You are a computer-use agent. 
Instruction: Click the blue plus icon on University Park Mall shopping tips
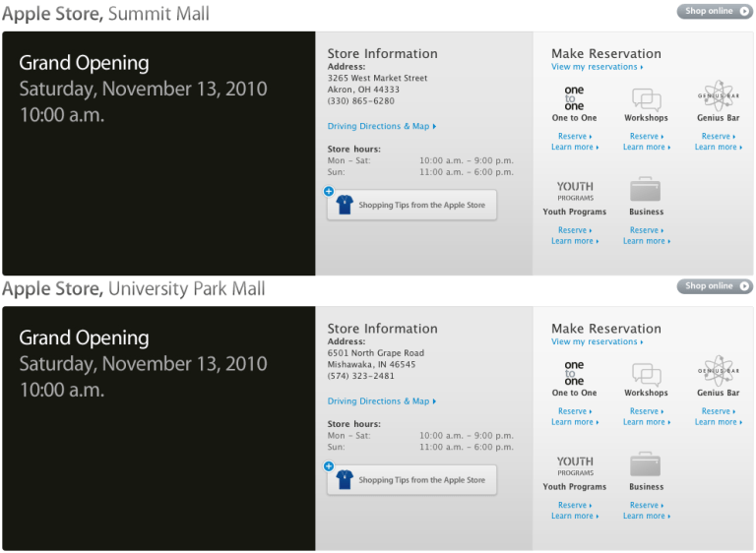pyautogui.click(x=329, y=466)
